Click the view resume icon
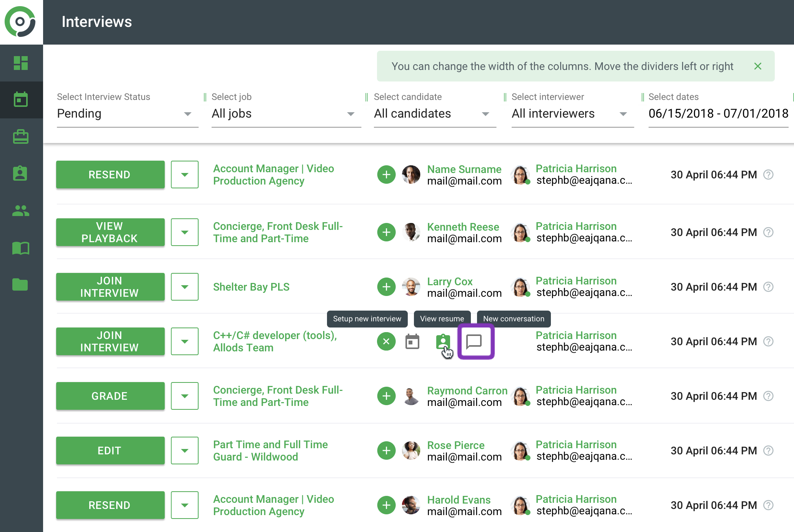The width and height of the screenshot is (794, 532). [x=443, y=341]
